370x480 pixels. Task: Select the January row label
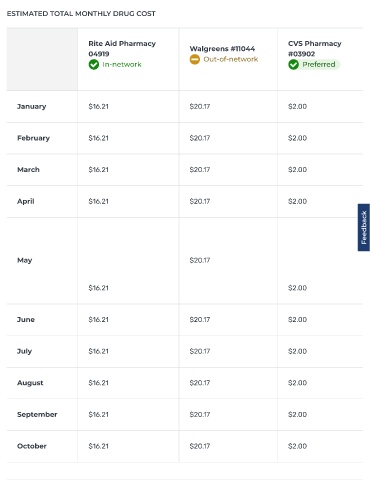tap(32, 107)
